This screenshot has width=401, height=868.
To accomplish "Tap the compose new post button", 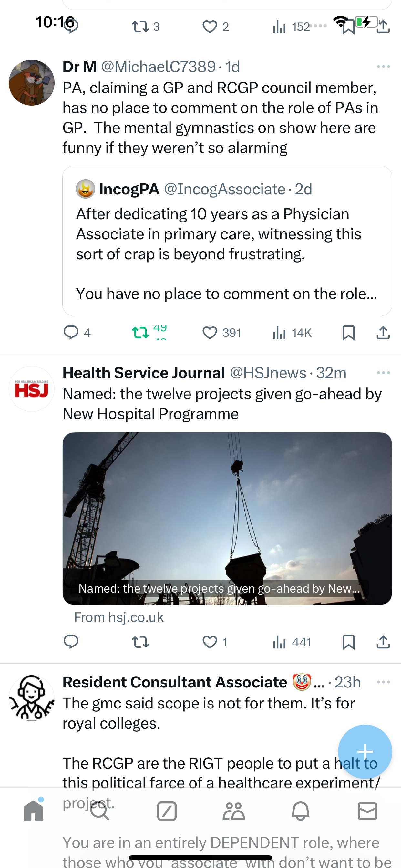I will [365, 751].
